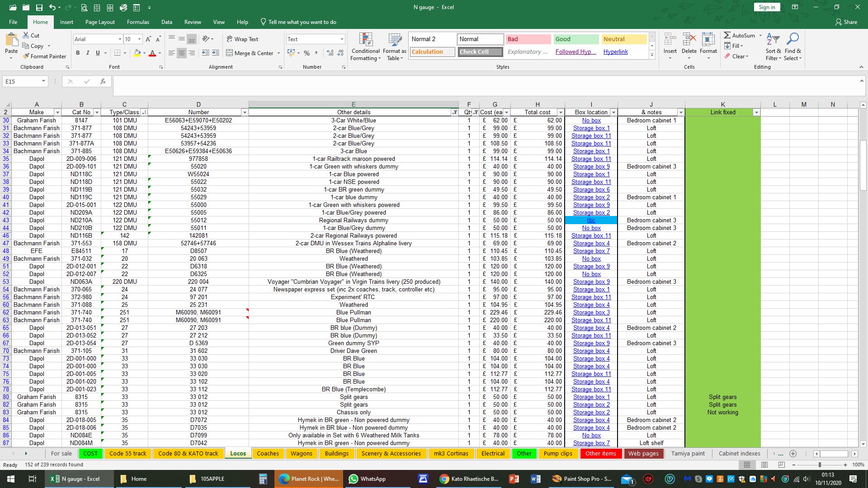Click the Share button

pyautogui.click(x=846, y=22)
